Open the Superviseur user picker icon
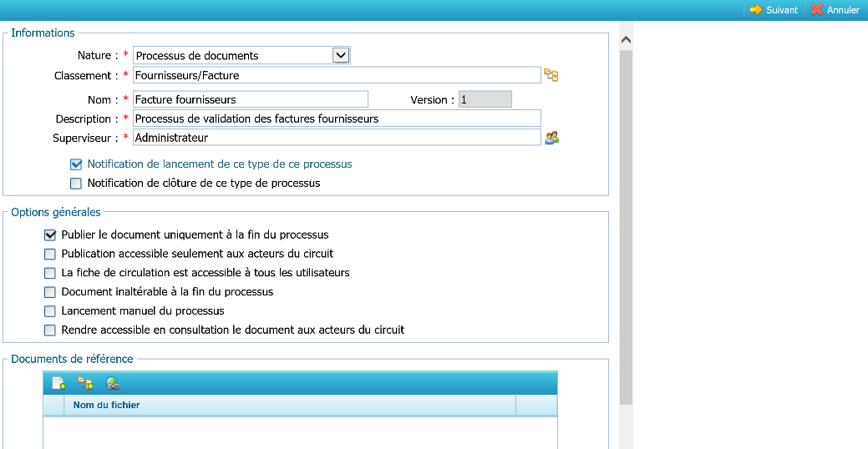Image resolution: width=868 pixels, height=449 pixels. coord(551,138)
